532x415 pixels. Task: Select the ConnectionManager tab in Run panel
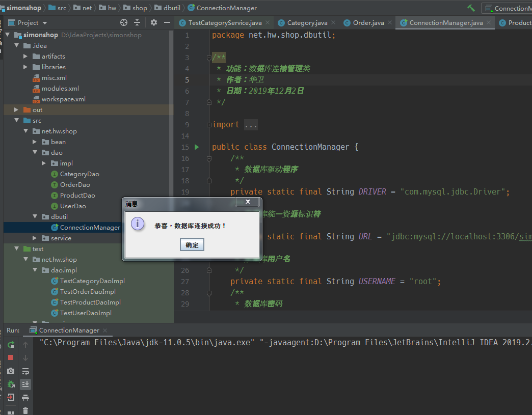(69, 330)
